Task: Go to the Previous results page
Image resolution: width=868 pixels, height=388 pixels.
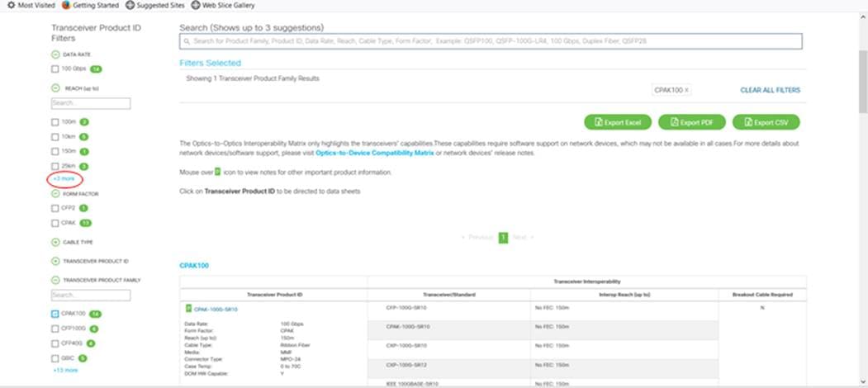Action: point(477,238)
